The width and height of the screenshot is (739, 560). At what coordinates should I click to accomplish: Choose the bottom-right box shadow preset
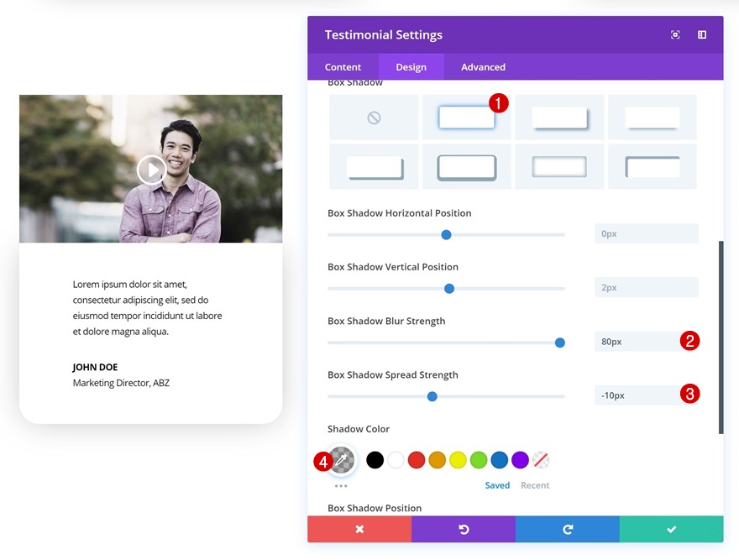(652, 166)
